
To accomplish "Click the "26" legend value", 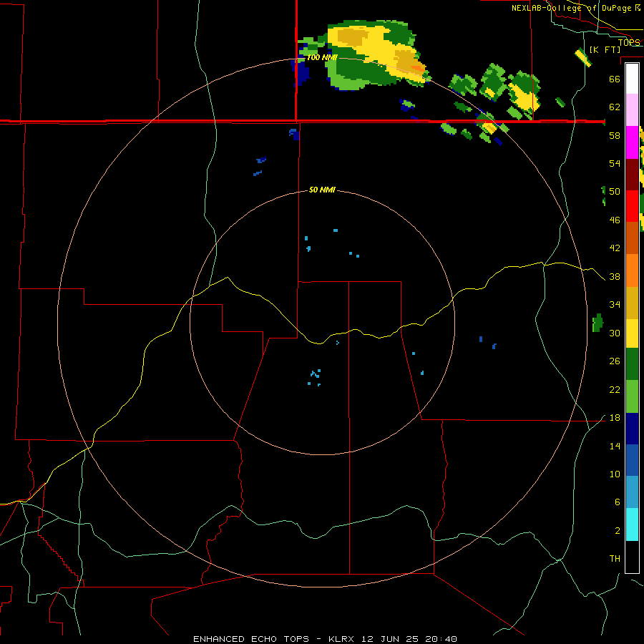I will click(615, 361).
